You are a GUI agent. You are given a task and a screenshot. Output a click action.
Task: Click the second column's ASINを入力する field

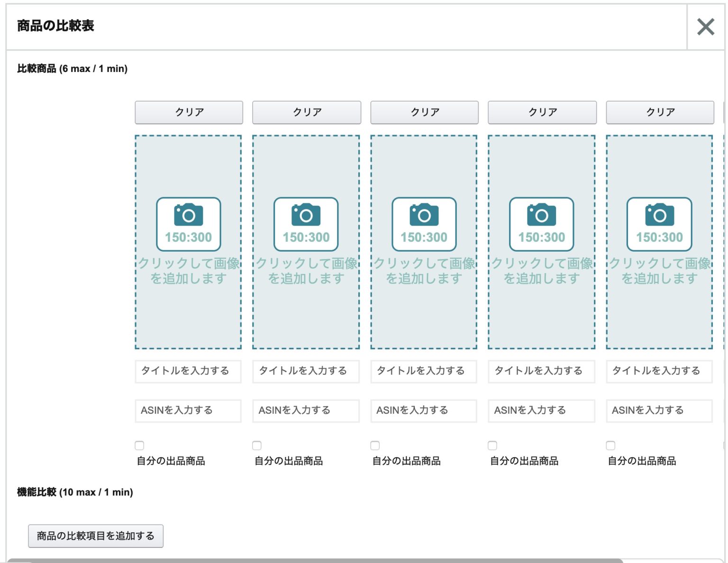[x=306, y=410]
